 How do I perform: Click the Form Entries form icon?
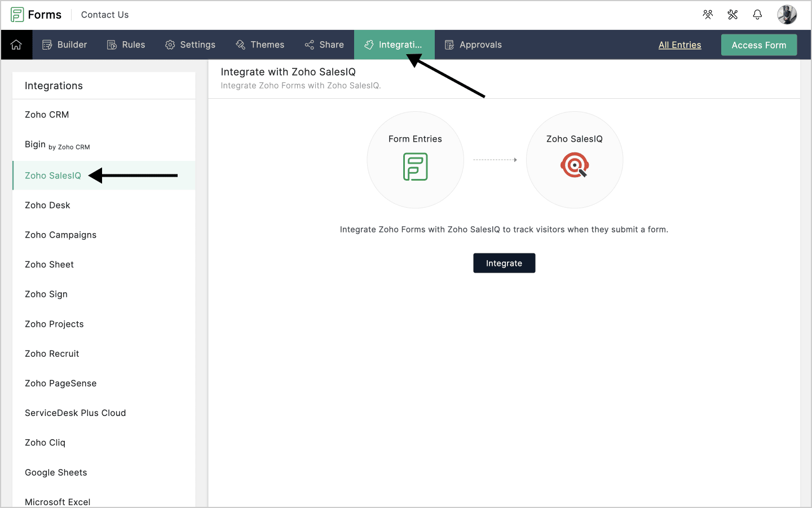pos(416,167)
